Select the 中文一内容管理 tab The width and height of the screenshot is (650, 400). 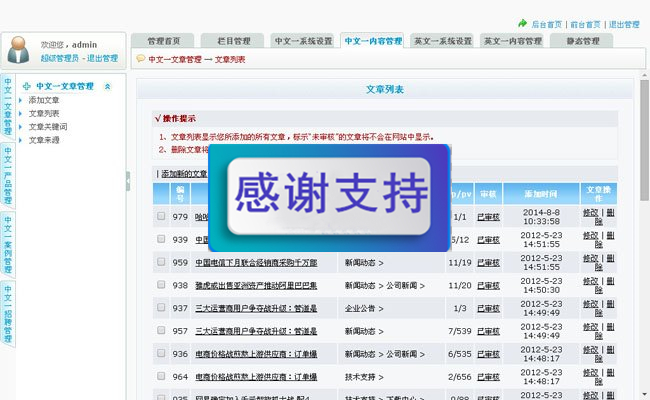[x=373, y=41]
